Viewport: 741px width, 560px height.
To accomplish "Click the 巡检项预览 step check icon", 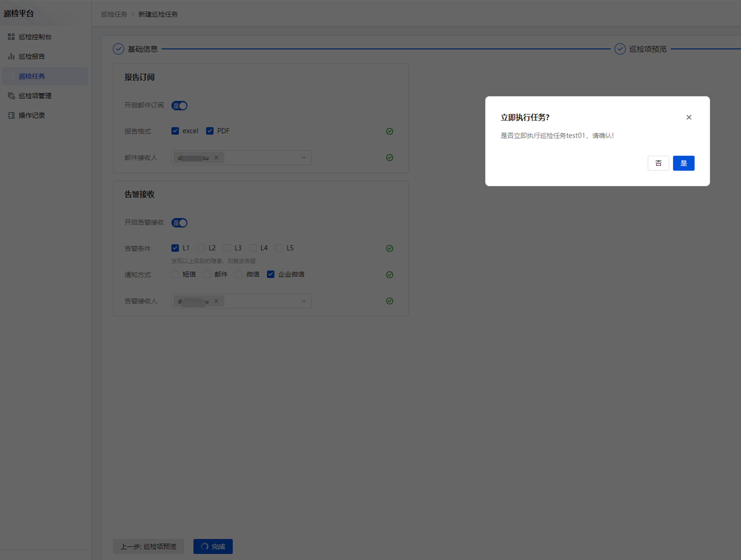I will pyautogui.click(x=619, y=49).
